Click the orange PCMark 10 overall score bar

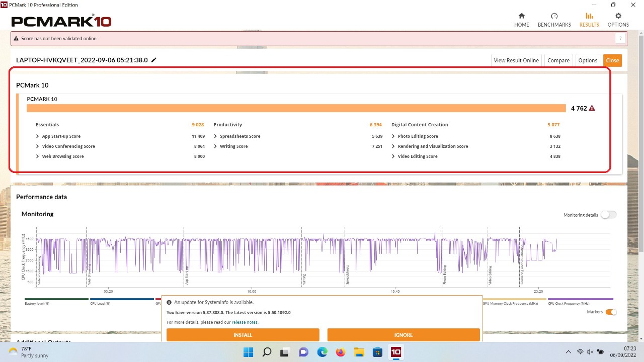coord(296,108)
